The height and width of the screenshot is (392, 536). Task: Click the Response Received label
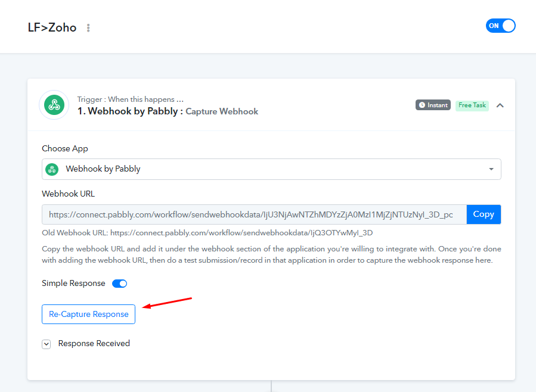tap(94, 344)
